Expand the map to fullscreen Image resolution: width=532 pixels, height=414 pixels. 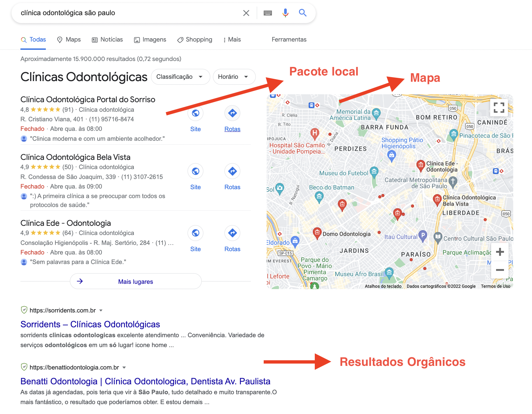coord(499,107)
